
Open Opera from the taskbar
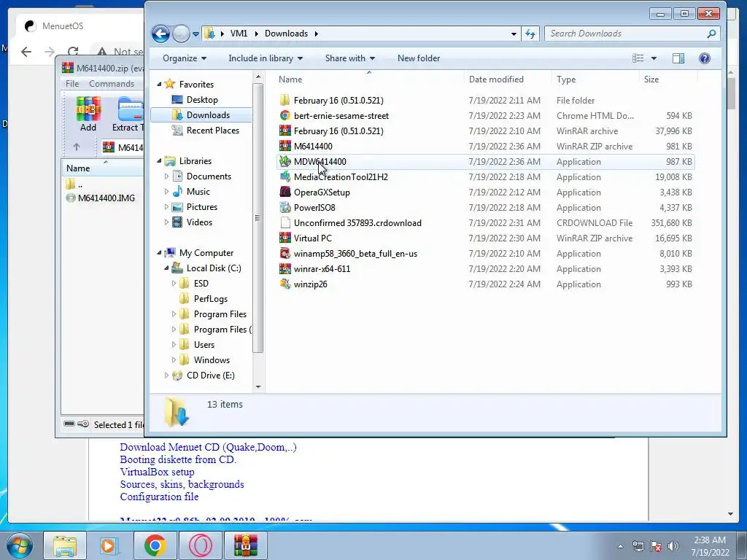pos(201,545)
